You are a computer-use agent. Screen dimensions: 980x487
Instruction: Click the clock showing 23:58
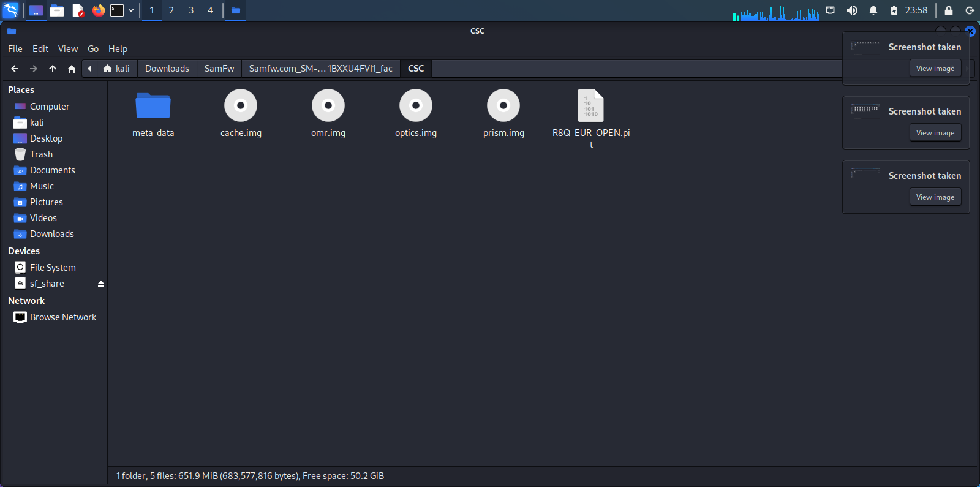pos(916,10)
